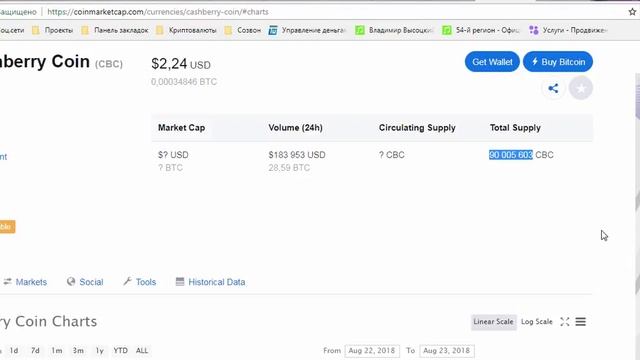The width and height of the screenshot is (640, 360).
Task: Click the share icon button
Action: pyautogui.click(x=553, y=88)
